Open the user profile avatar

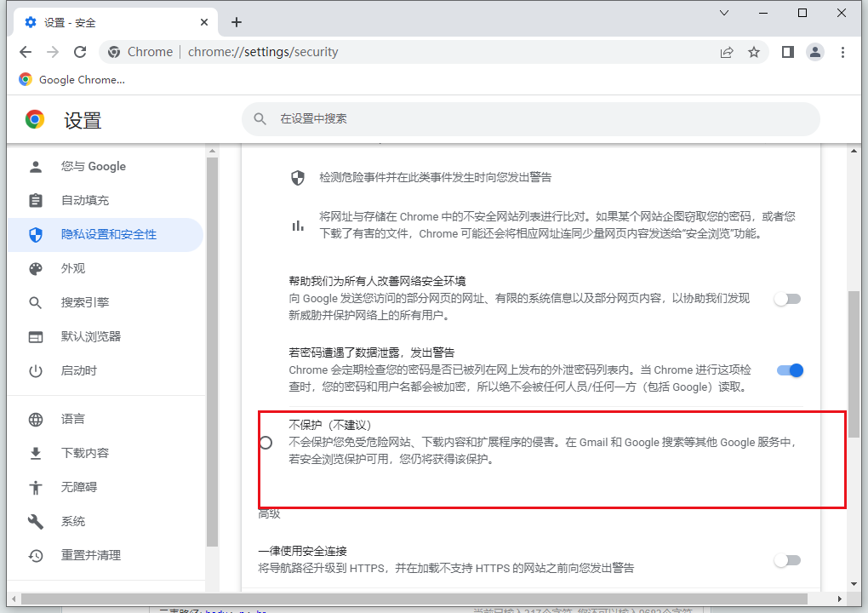point(815,52)
